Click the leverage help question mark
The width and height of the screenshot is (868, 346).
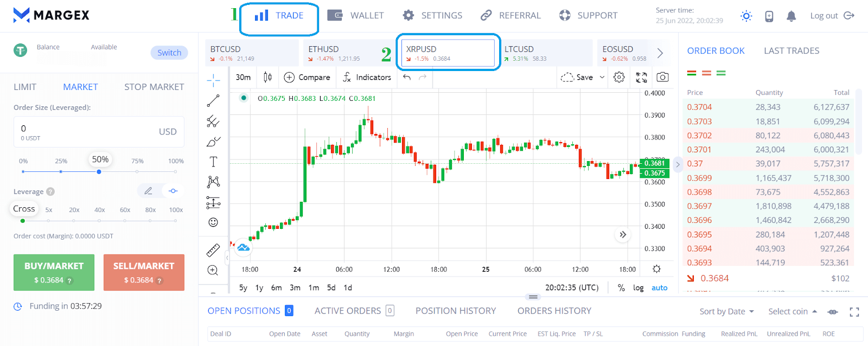[50, 191]
